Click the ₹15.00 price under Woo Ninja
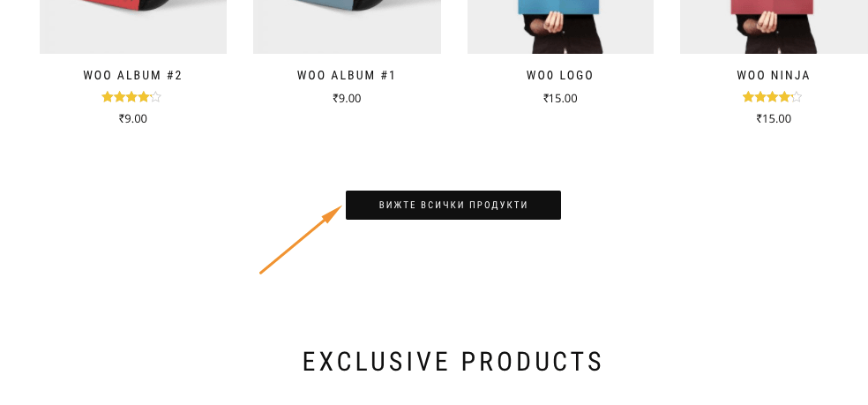 click(x=774, y=118)
